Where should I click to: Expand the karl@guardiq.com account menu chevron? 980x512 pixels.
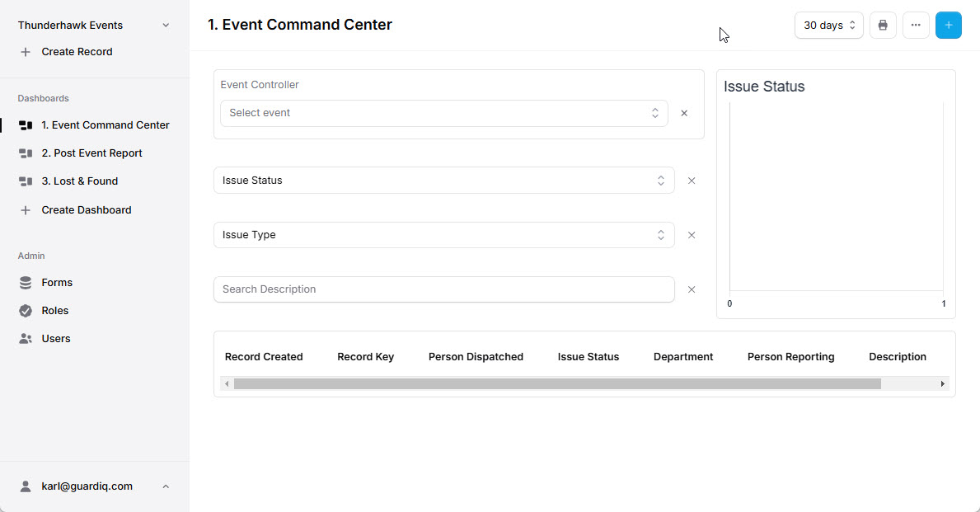tap(166, 486)
